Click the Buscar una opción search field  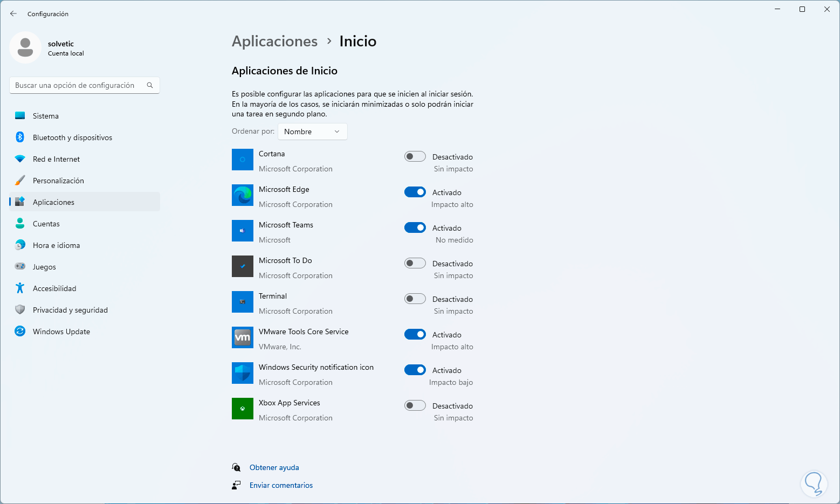85,85
